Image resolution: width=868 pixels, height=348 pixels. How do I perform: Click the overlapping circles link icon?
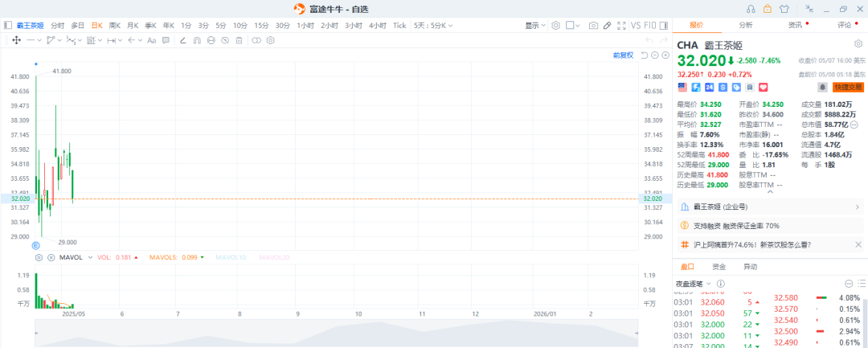256,40
